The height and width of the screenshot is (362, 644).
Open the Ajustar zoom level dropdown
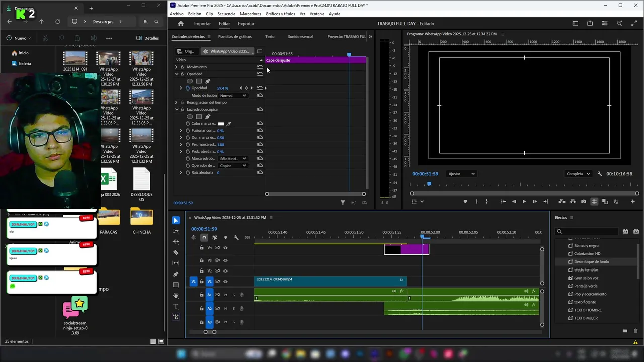click(461, 174)
